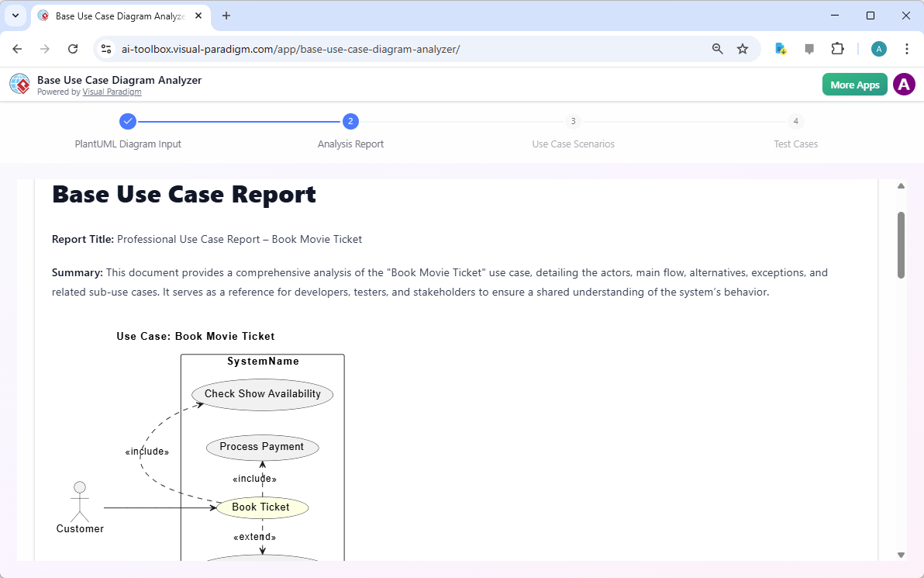Click the teal browser profile avatar

(x=878, y=48)
